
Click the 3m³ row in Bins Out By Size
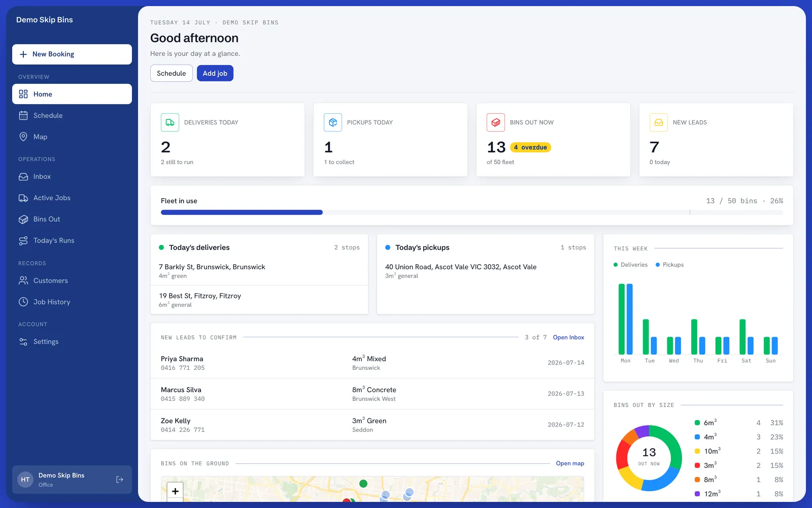pos(739,465)
